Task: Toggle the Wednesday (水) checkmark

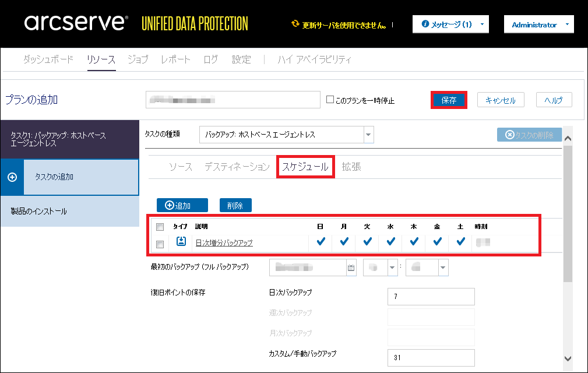Action: 391,241
